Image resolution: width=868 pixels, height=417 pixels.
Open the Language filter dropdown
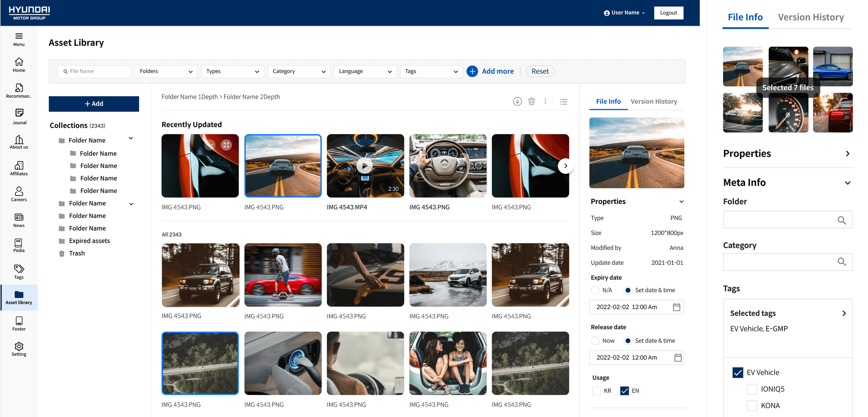(x=365, y=71)
